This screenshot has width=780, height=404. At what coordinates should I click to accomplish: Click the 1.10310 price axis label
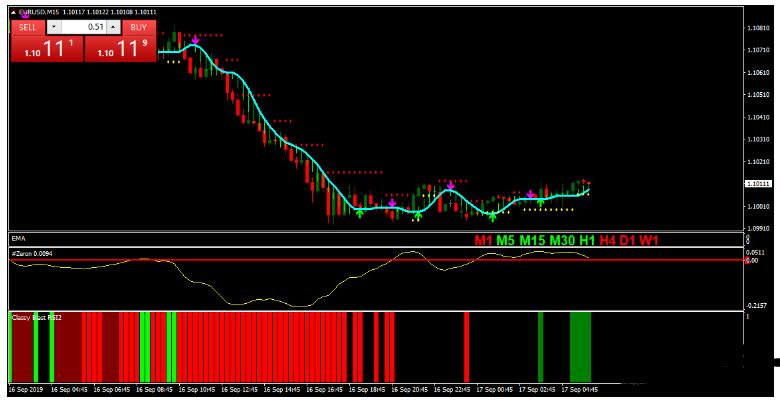pyautogui.click(x=759, y=140)
